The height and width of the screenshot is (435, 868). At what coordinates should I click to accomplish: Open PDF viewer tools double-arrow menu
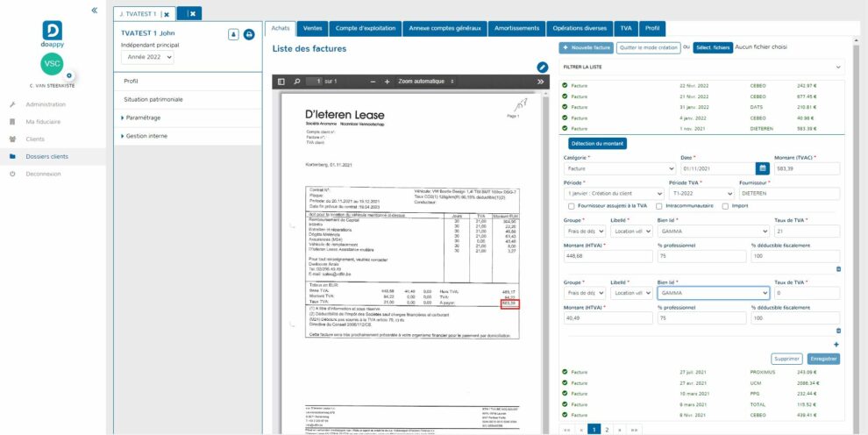click(541, 82)
